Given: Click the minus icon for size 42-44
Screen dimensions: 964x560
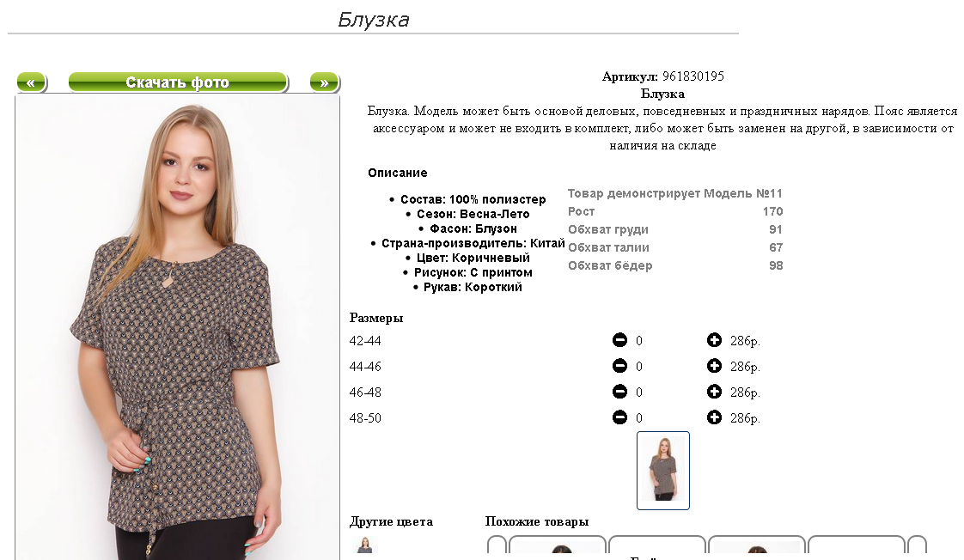Looking at the screenshot, I should point(619,340).
